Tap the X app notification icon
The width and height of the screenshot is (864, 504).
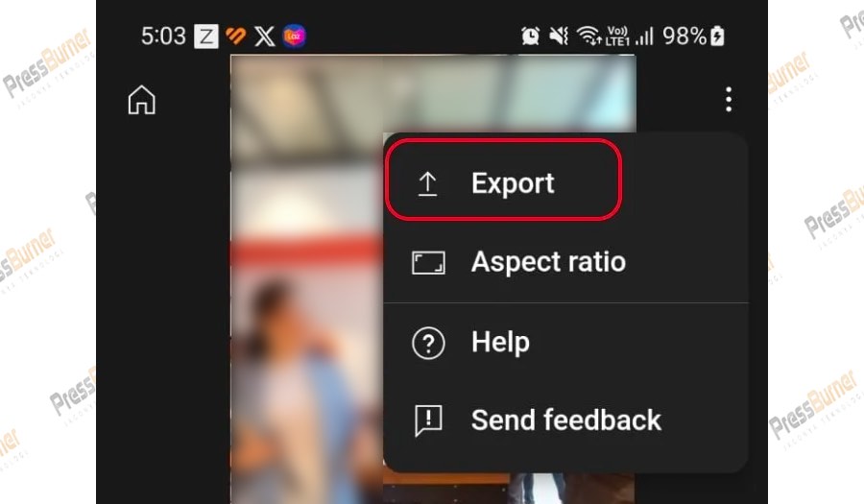[x=265, y=36]
